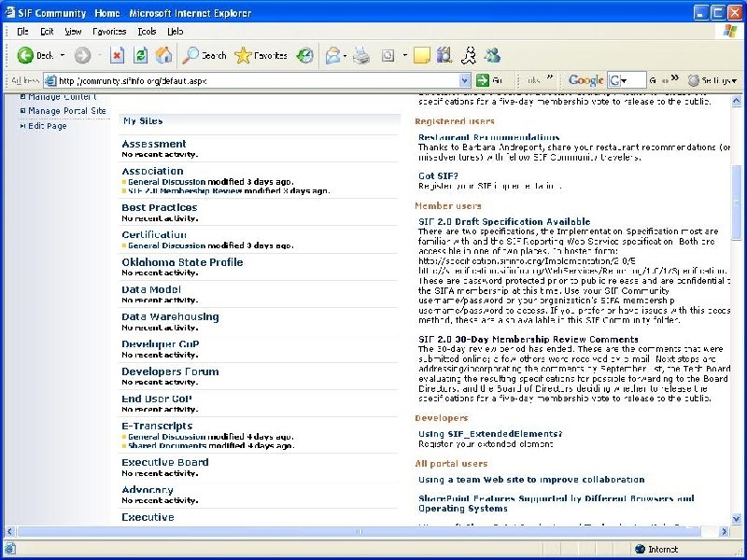Click the Manage Content sidebar link
747x560 pixels.
62,97
